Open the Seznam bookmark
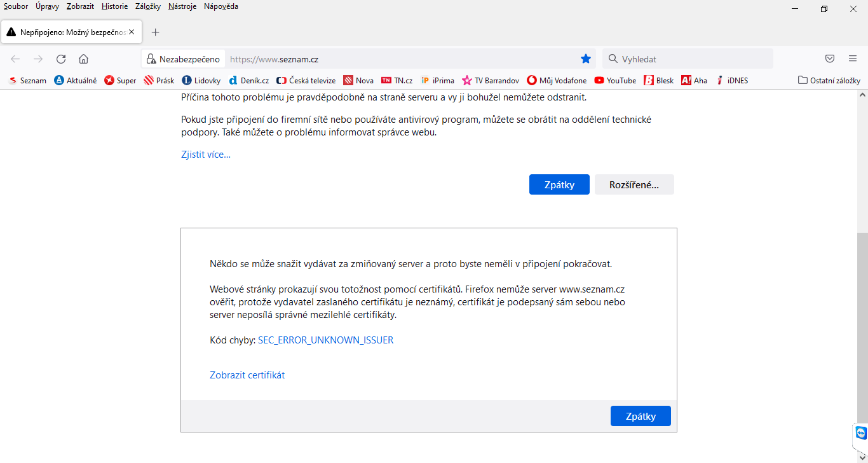The width and height of the screenshot is (868, 463). tap(27, 81)
